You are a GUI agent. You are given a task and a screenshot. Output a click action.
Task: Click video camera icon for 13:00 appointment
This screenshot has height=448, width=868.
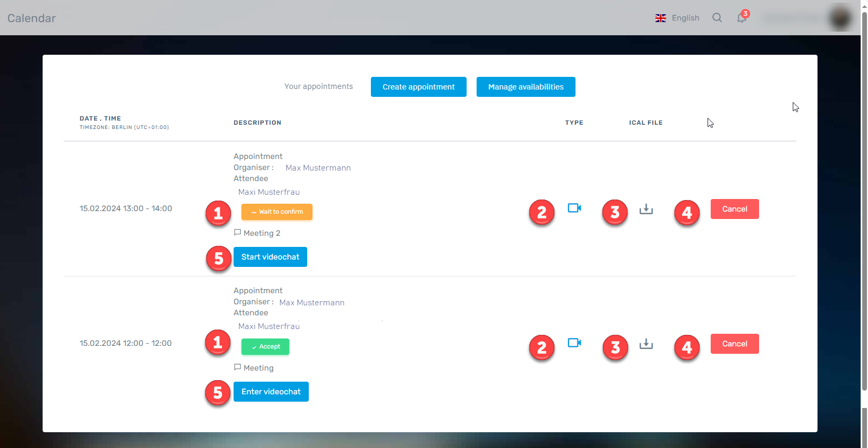point(574,208)
